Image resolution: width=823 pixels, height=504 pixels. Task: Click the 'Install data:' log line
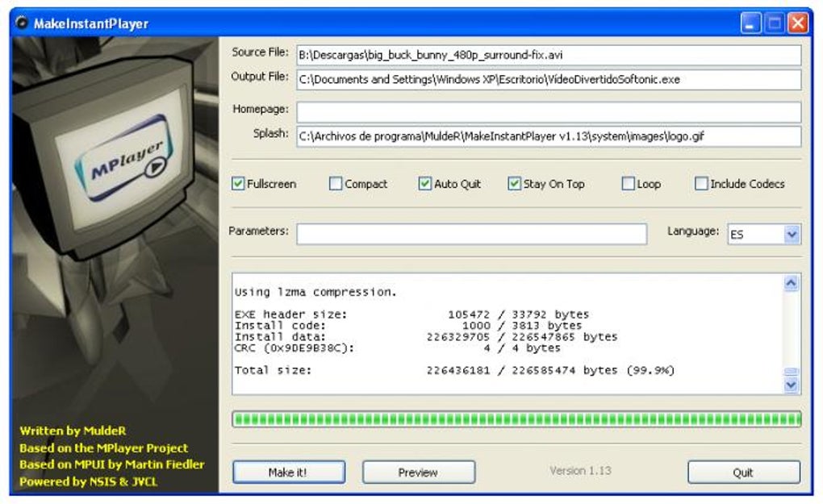tap(426, 337)
